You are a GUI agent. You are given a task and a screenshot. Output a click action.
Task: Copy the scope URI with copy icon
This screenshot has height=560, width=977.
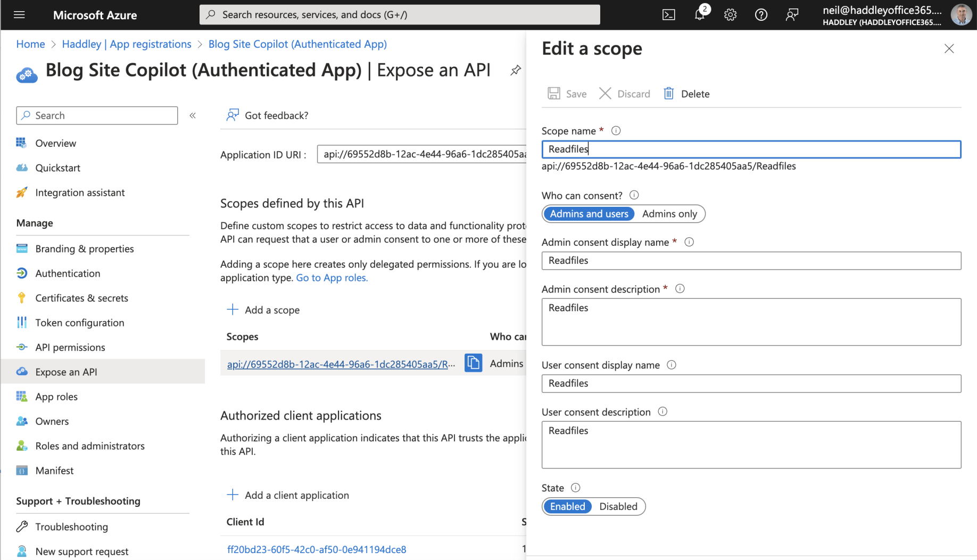point(473,363)
